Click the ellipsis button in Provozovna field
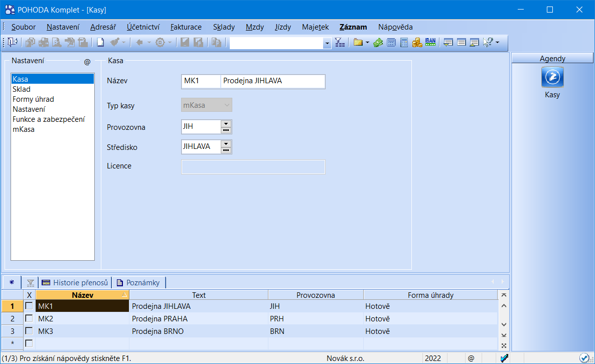 [226, 130]
